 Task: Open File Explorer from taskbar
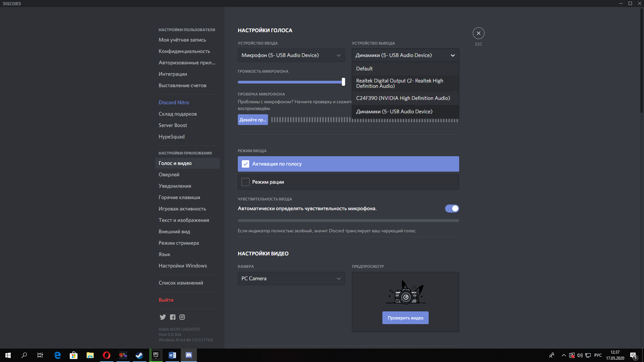90,355
